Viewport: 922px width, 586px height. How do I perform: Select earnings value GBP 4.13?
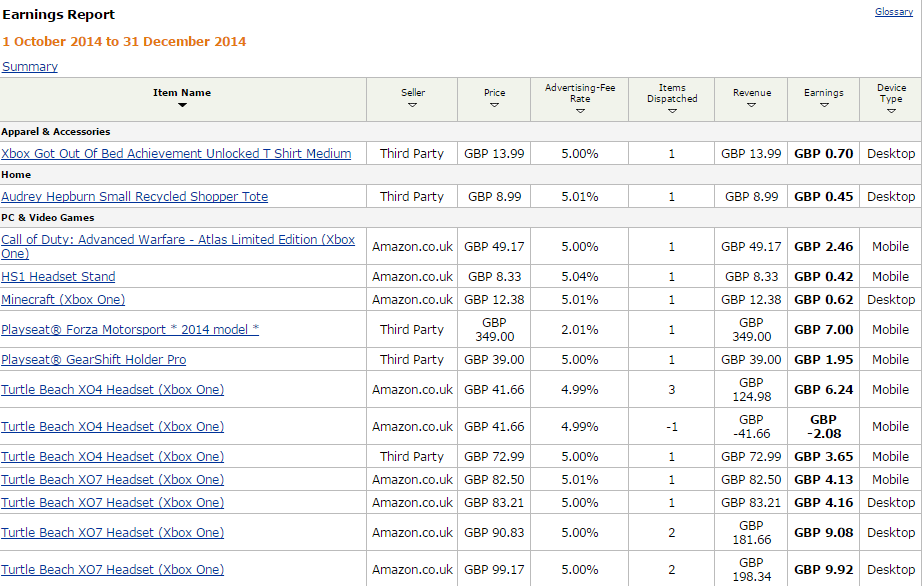(x=823, y=479)
